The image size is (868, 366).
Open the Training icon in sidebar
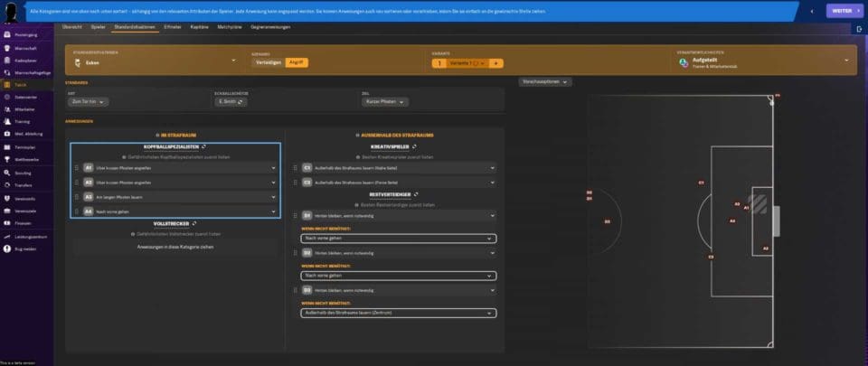7,120
